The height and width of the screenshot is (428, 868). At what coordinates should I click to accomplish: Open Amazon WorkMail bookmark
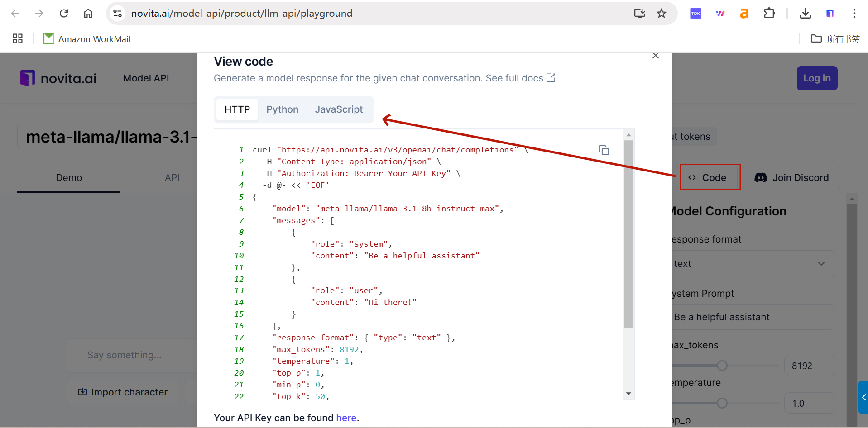[x=87, y=39]
